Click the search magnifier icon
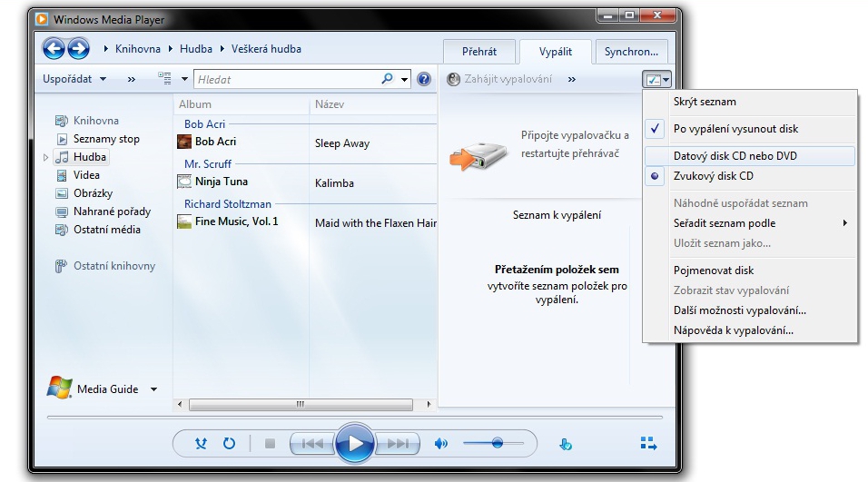The width and height of the screenshot is (868, 482). tap(387, 79)
